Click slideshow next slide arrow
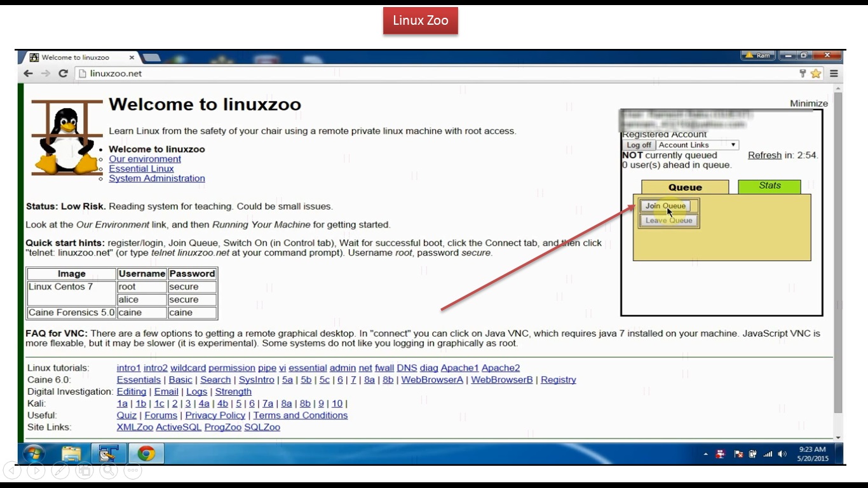 [x=36, y=471]
